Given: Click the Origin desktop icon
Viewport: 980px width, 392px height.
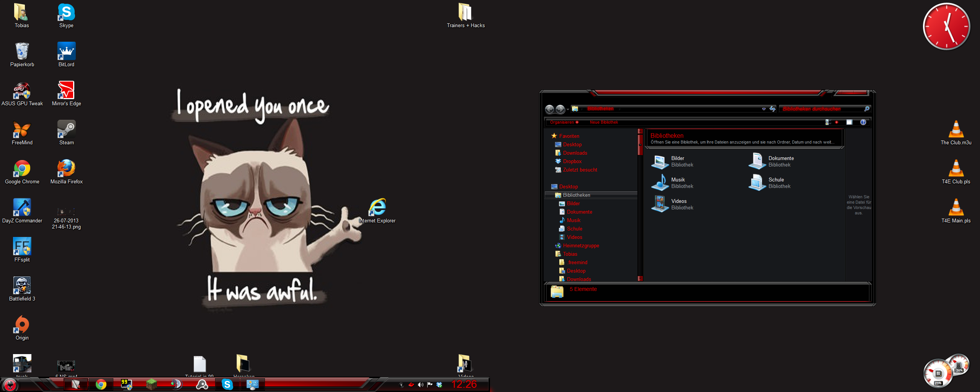Looking at the screenshot, I should pos(22,328).
